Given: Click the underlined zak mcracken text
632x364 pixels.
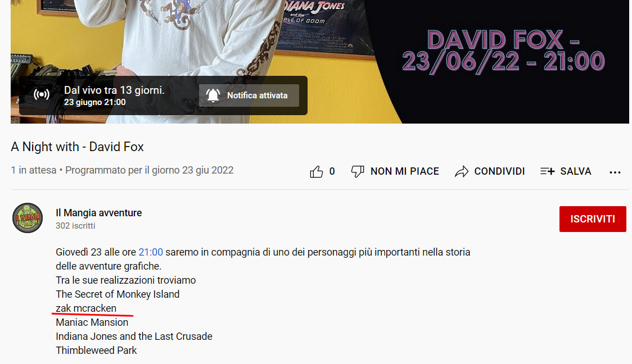Looking at the screenshot, I should tap(86, 308).
